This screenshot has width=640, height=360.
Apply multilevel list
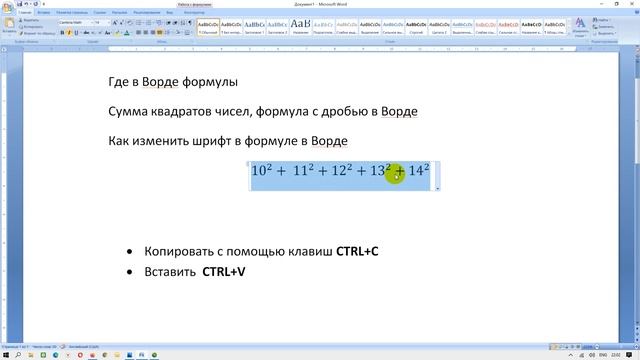pyautogui.click(x=159, y=22)
